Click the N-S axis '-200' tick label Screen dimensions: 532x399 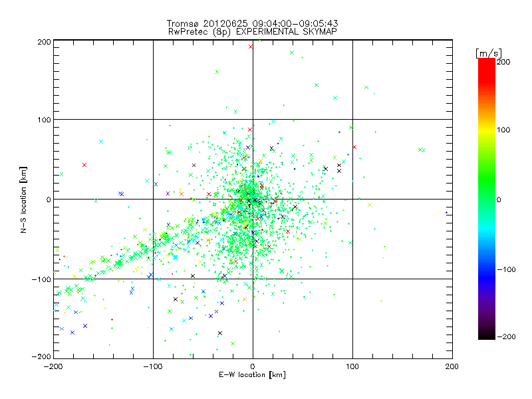tap(41, 356)
